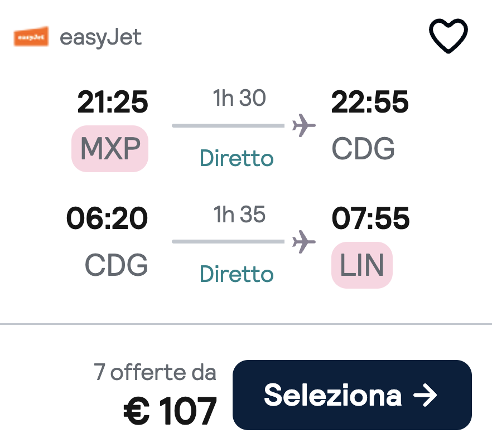The height and width of the screenshot is (448, 492).
Task: Click the 1h 30 flight duration
Action: tap(239, 98)
